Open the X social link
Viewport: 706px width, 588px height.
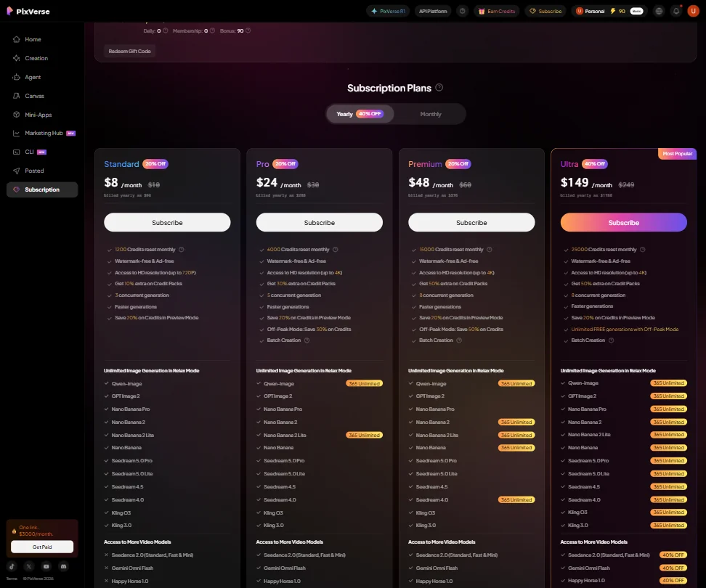pos(29,566)
